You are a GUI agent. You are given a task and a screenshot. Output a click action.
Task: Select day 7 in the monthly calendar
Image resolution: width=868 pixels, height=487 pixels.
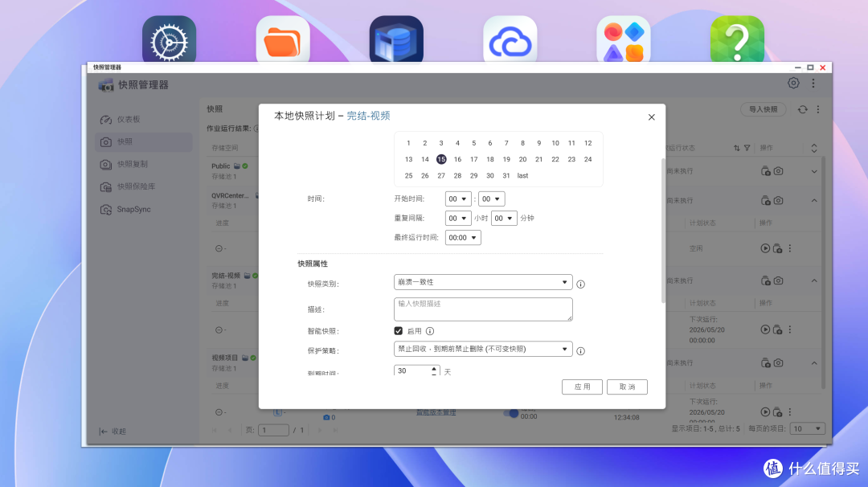(506, 143)
